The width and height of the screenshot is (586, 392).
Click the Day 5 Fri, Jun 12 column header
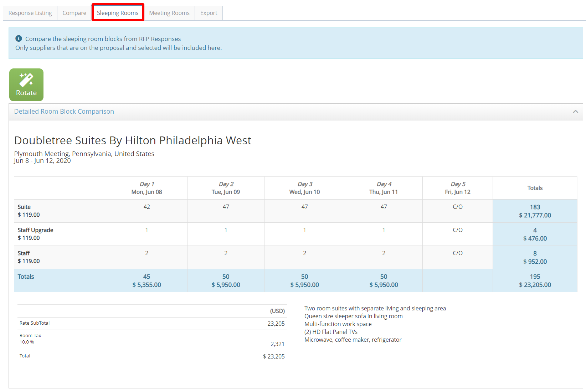tap(458, 188)
